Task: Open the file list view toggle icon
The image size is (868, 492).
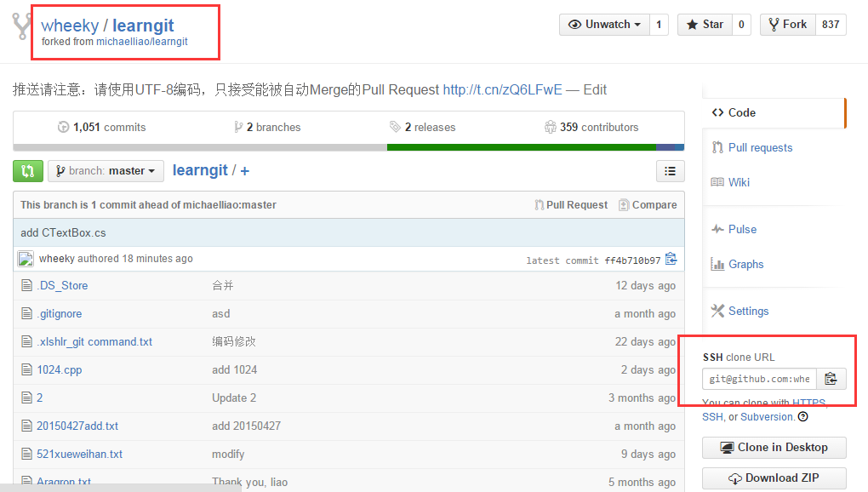Action: [x=670, y=171]
